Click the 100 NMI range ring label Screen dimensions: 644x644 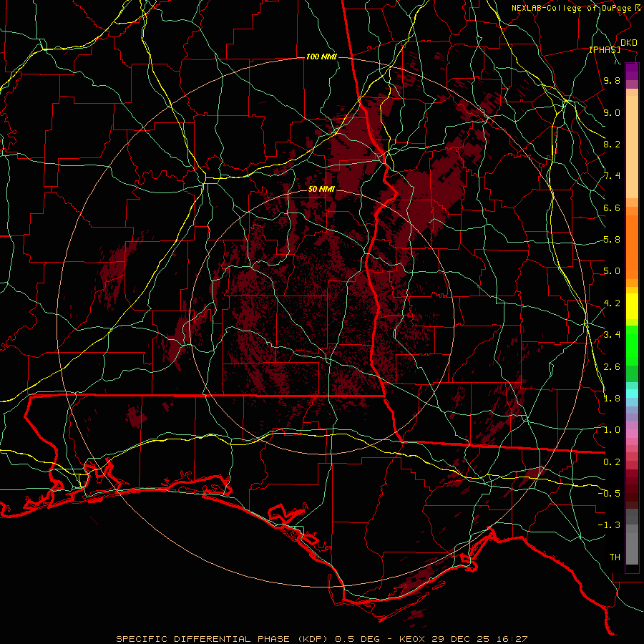point(321,57)
